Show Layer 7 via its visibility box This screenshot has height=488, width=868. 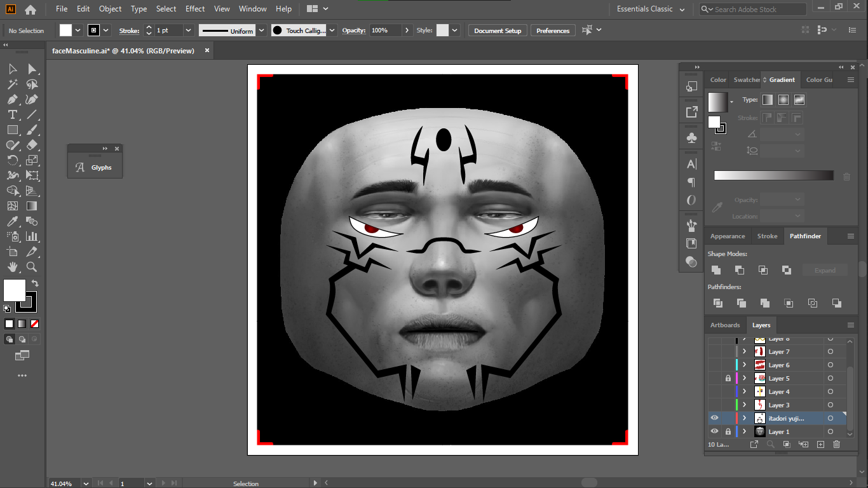click(714, 351)
